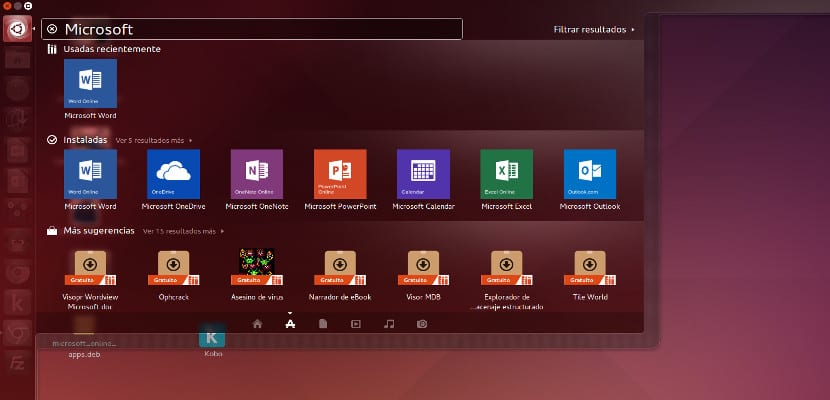Image resolution: width=830 pixels, height=400 pixels.
Task: Select microsoft online apps.deb desktop file
Action: (84, 339)
